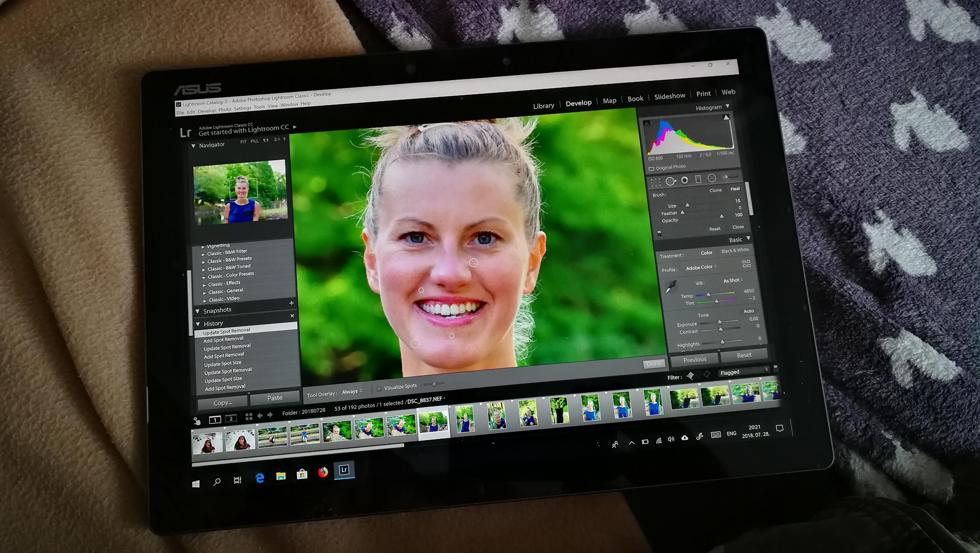
Task: Click the touch workspace hand icon
Action: point(197,421)
